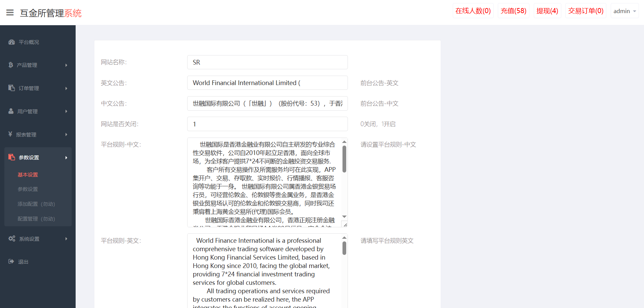Click the logout icon beside 退出
Image resolution: width=644 pixels, height=308 pixels.
[11, 261]
